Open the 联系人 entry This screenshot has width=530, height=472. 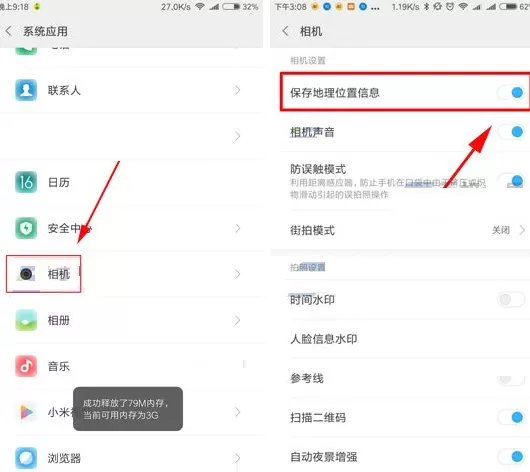tap(131, 90)
